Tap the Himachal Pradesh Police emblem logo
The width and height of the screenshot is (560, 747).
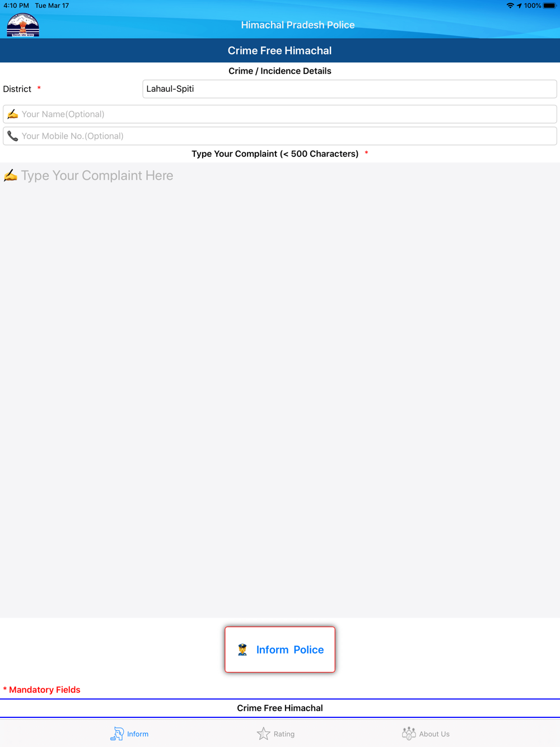23,25
